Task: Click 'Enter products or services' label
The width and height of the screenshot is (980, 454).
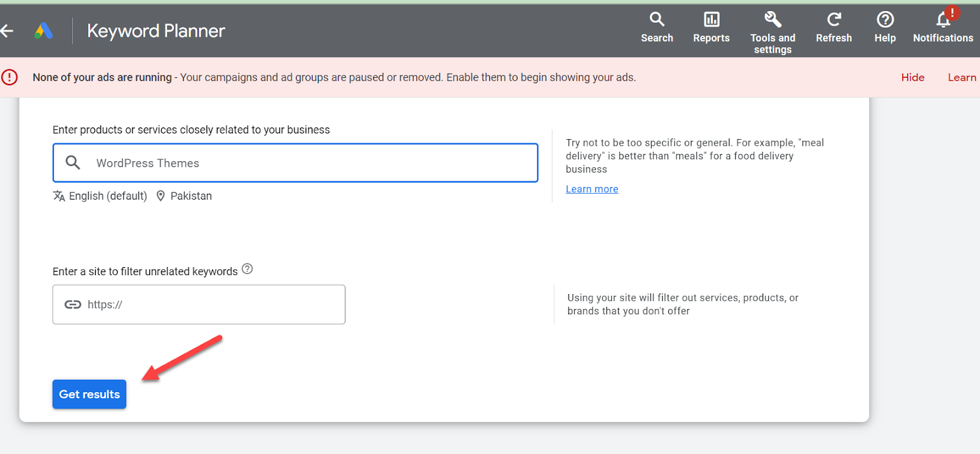Action: [x=191, y=130]
